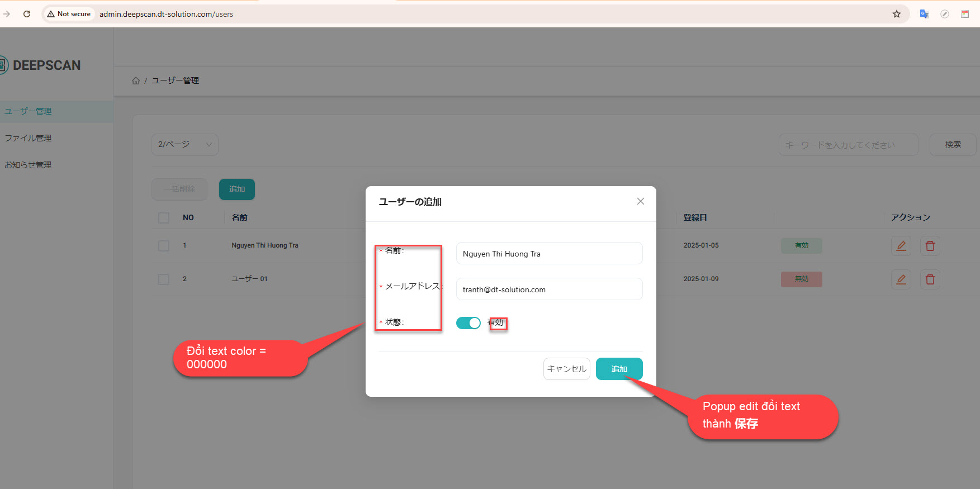Bookmark page with star icon
This screenshot has height=489, width=980.
pos(897,14)
